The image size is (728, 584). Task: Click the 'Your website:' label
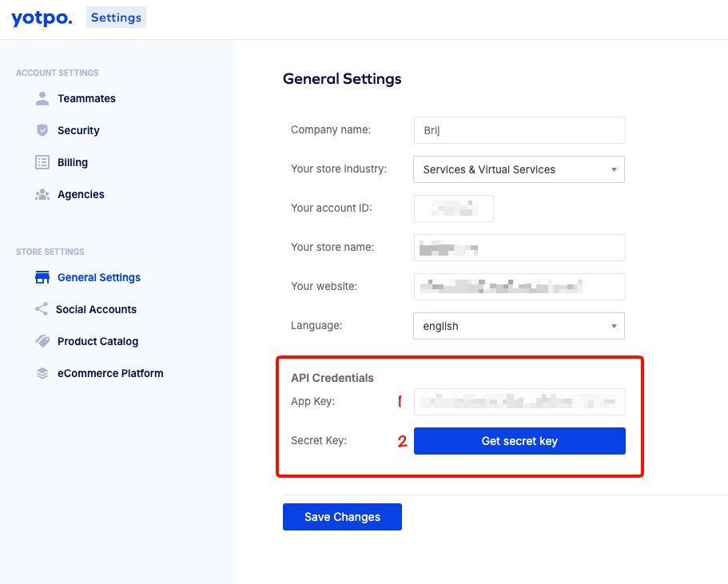point(324,287)
